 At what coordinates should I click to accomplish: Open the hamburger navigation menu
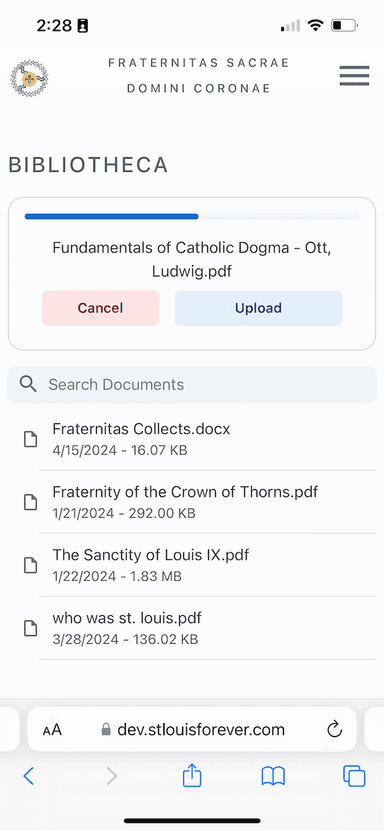coord(354,76)
